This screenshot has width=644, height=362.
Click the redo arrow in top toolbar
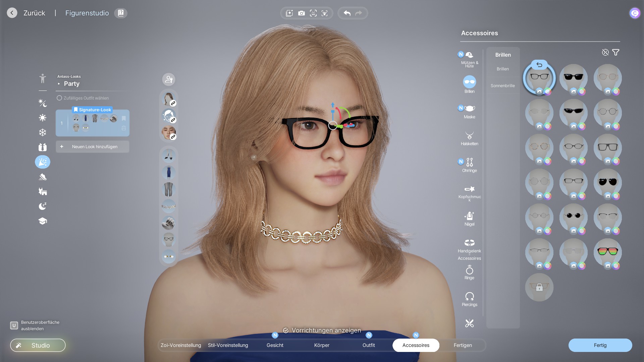[x=359, y=13]
